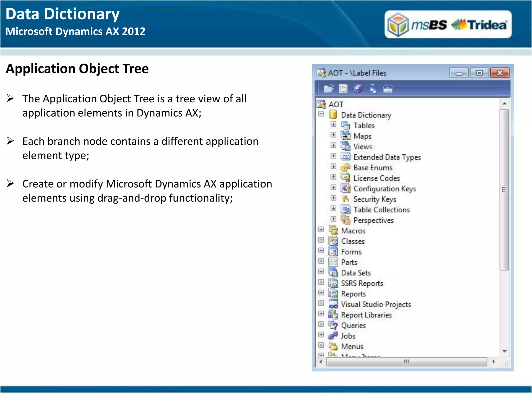Click the Visual Studio Projects icon
Image resolution: width=532 pixels, height=399 pixels.
(x=333, y=304)
